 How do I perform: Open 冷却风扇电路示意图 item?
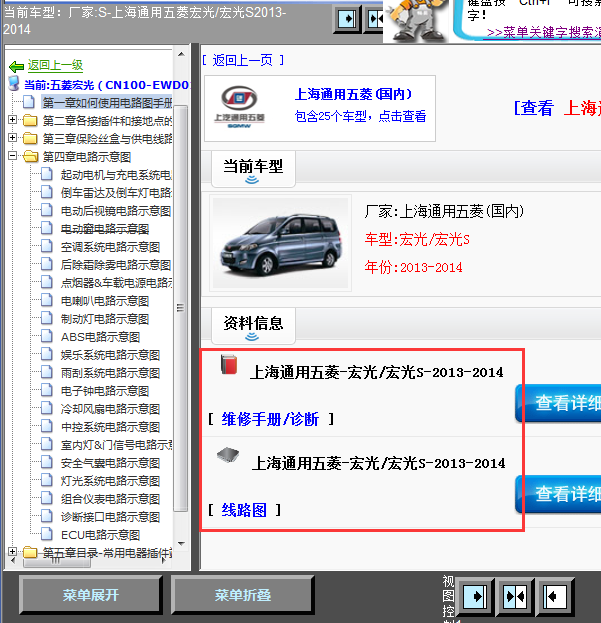pyautogui.click(x=110, y=409)
